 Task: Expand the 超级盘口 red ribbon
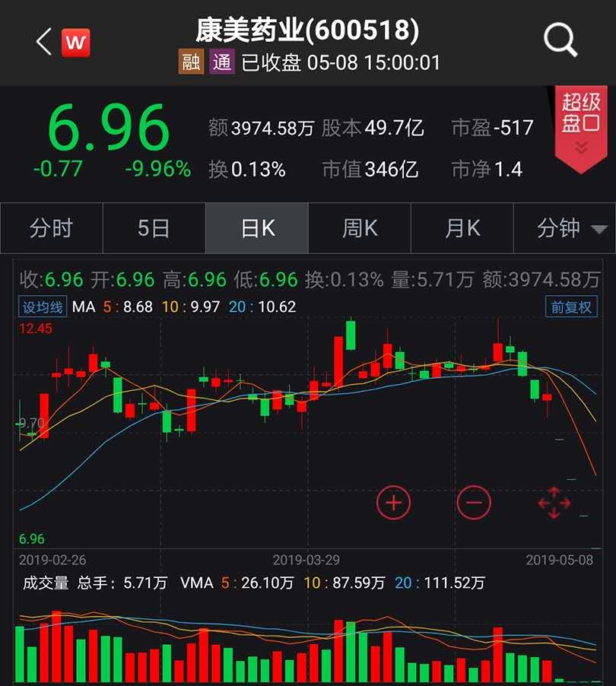581,129
